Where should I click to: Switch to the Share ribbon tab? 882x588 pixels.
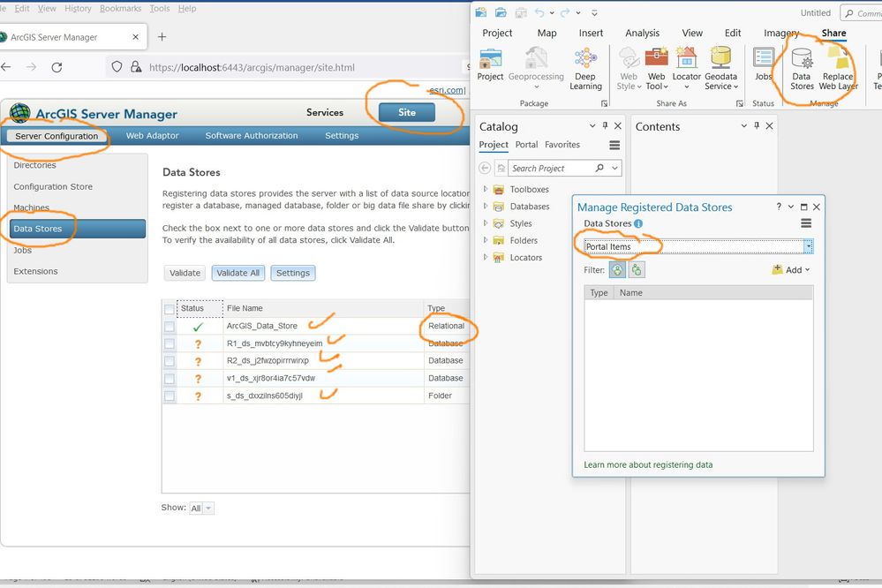833,34
